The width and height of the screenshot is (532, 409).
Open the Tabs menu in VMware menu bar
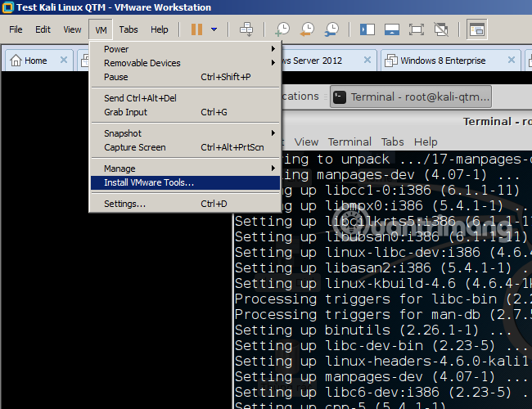[x=128, y=29]
